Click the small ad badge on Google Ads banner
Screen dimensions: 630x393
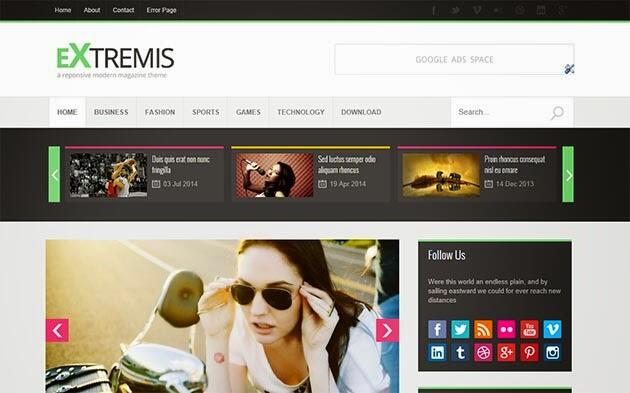[569, 69]
